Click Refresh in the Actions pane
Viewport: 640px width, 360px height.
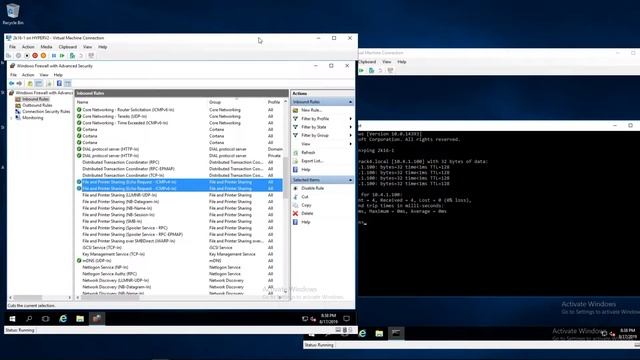point(308,152)
